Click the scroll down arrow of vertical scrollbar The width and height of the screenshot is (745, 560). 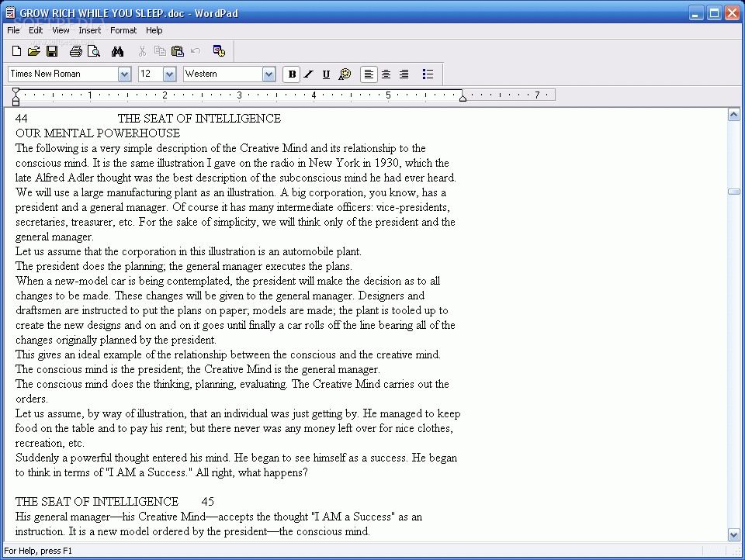(733, 535)
